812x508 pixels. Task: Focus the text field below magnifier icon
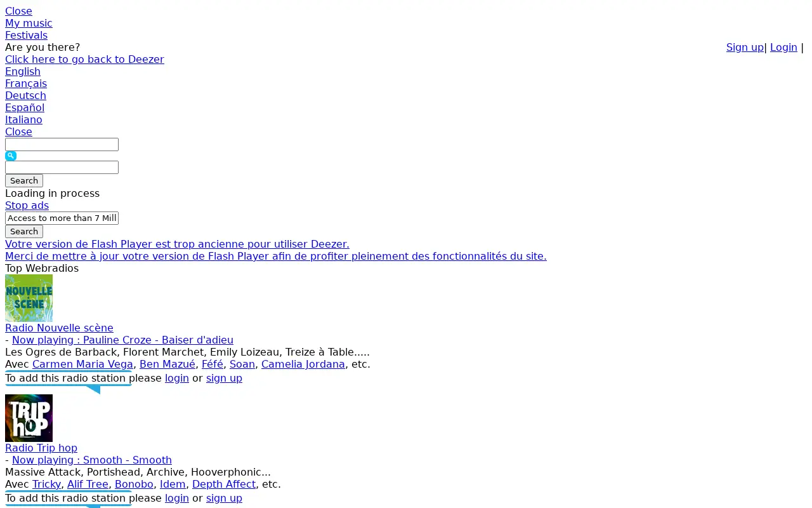(62, 167)
